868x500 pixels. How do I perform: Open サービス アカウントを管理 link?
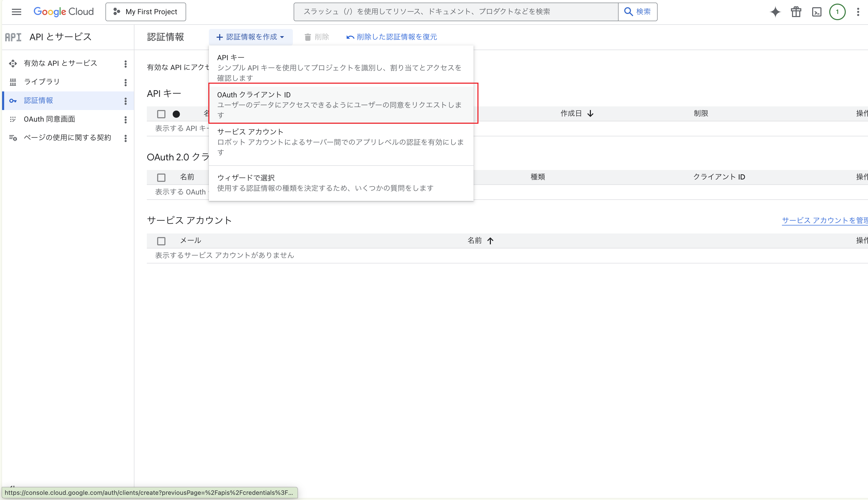tap(825, 220)
